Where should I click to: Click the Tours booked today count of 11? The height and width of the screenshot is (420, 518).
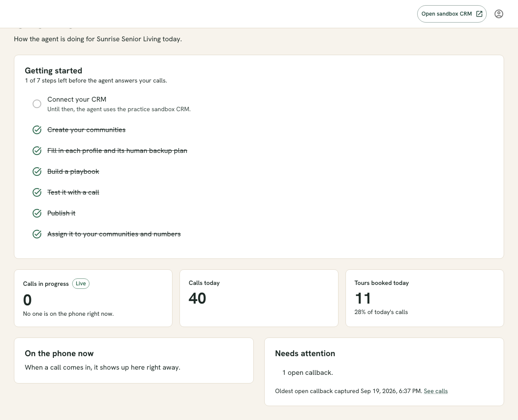point(363,298)
